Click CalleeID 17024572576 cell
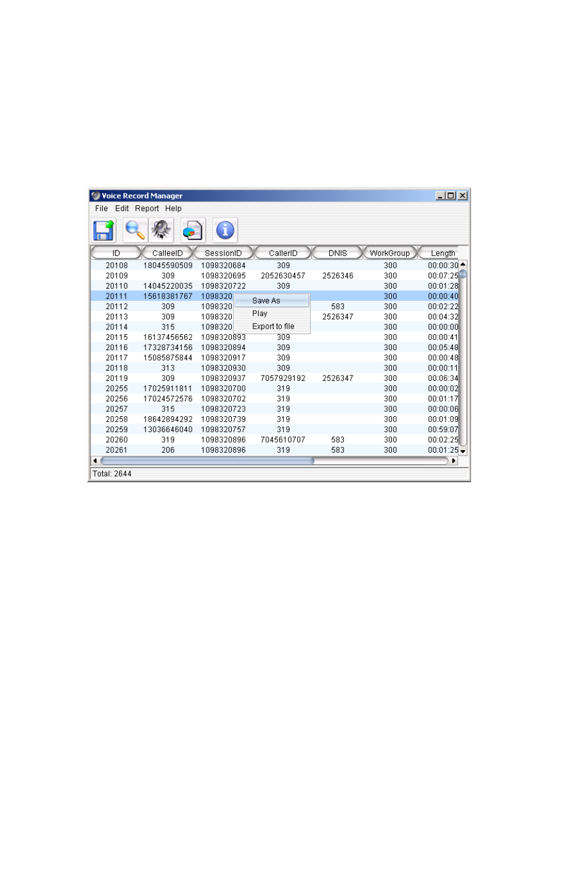Viewport: 588px width, 870px height. 168,399
